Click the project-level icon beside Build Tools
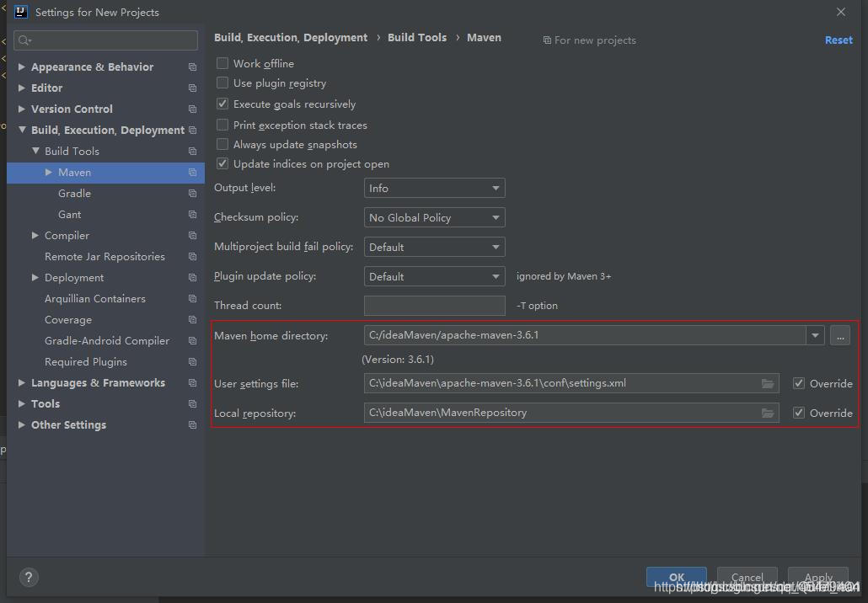 pyautogui.click(x=193, y=151)
